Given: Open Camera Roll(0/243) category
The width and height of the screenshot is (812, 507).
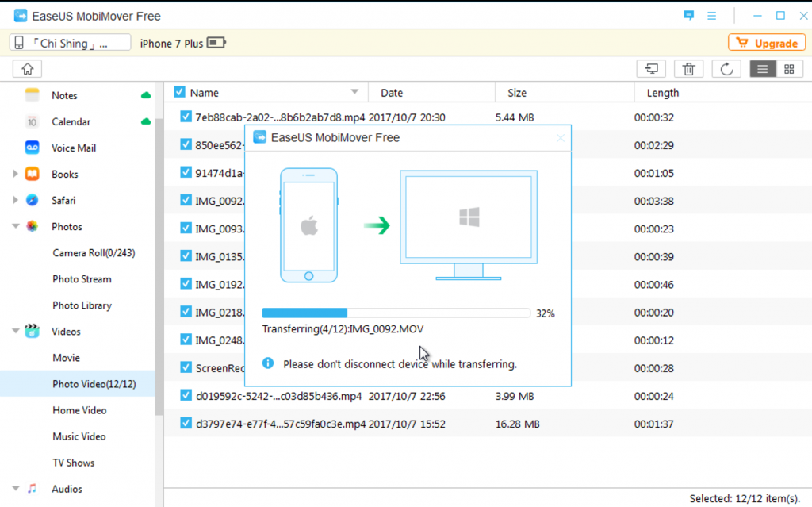Looking at the screenshot, I should (x=94, y=253).
